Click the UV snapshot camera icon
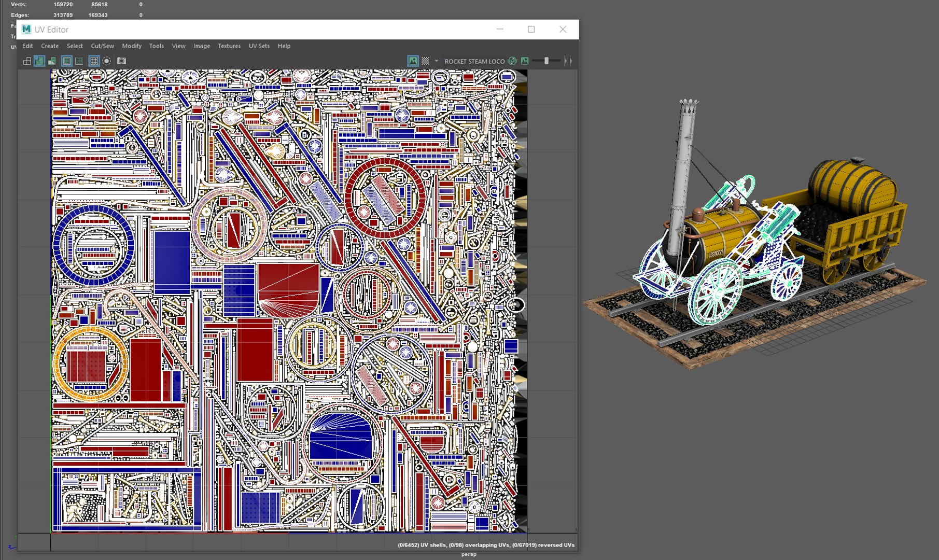939x560 pixels. 121,61
